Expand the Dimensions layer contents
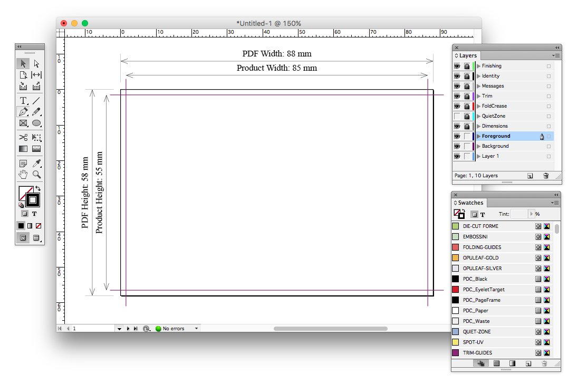568x392 pixels. tap(479, 126)
